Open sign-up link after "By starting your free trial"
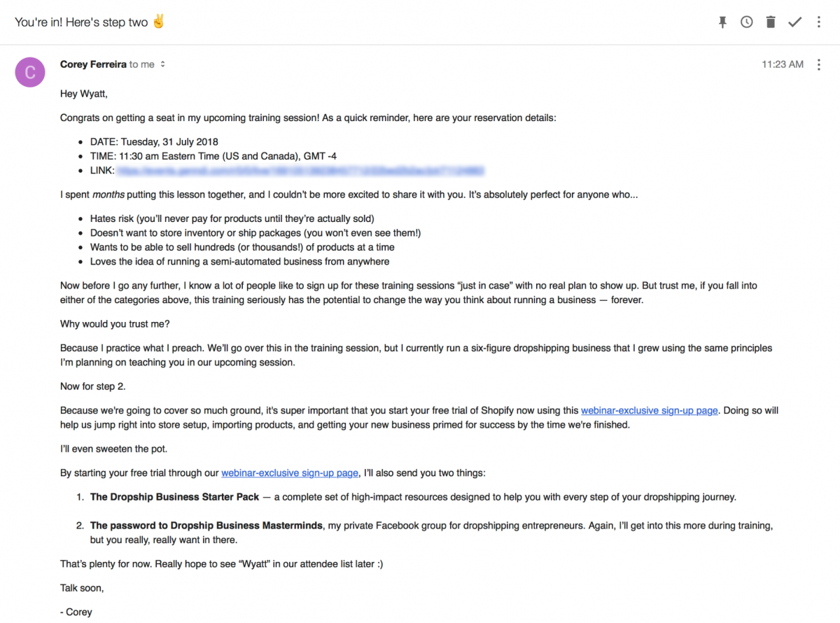Image resolution: width=840 pixels, height=623 pixels. pos(290,473)
